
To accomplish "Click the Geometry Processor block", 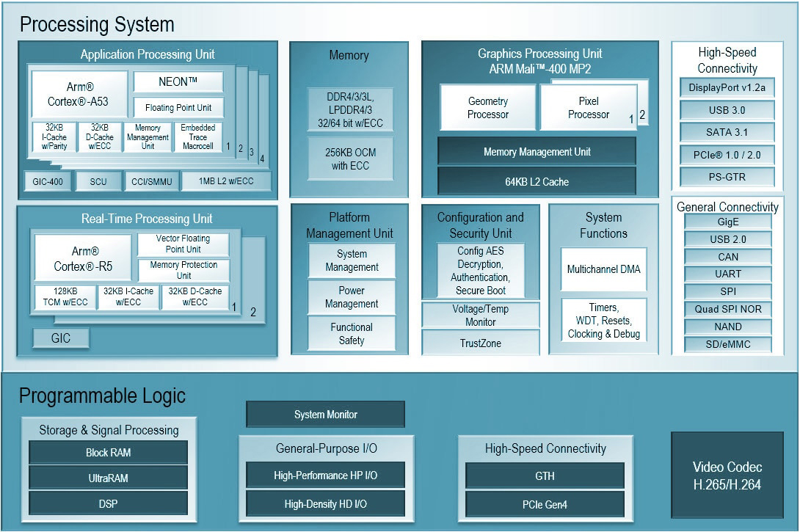I will pyautogui.click(x=488, y=108).
